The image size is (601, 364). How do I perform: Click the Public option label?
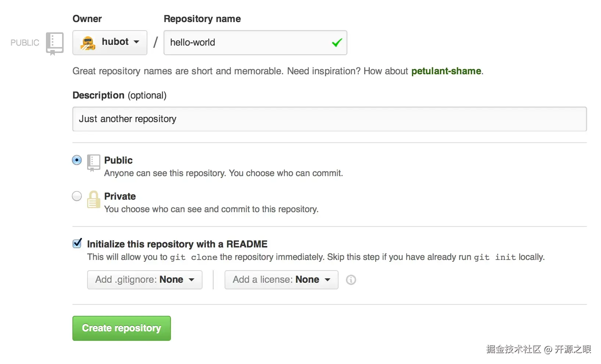(x=118, y=160)
